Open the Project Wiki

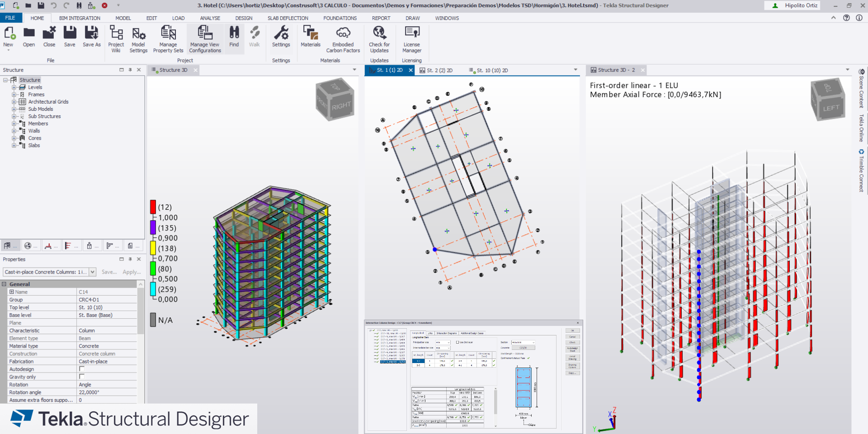pyautogui.click(x=116, y=39)
